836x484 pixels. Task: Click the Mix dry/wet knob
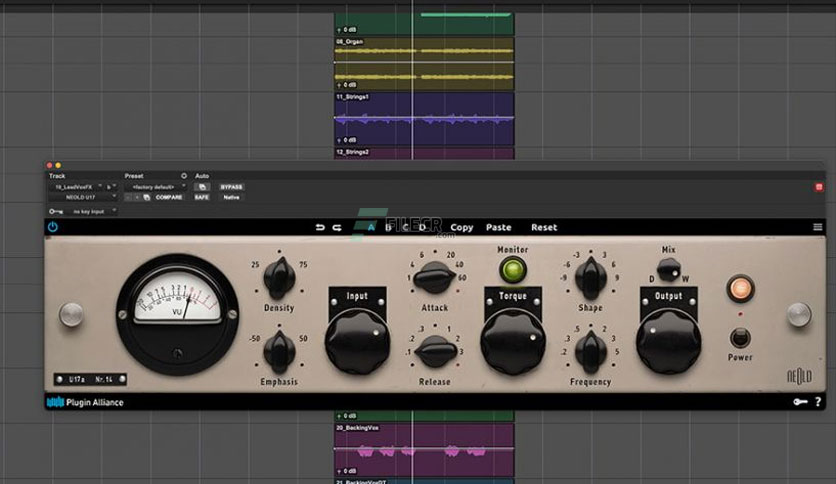pos(669,270)
